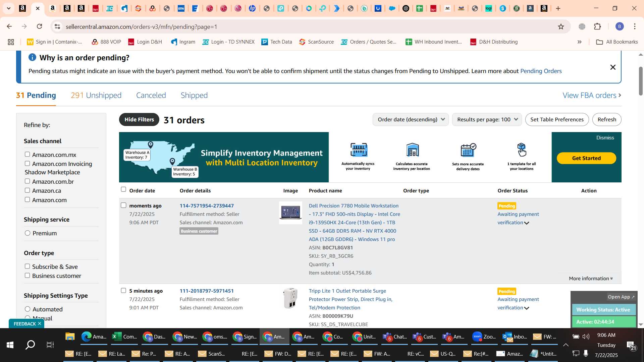Open the Chrome profile avatar B
Image resolution: width=644 pixels, height=362 pixels.
[620, 26]
